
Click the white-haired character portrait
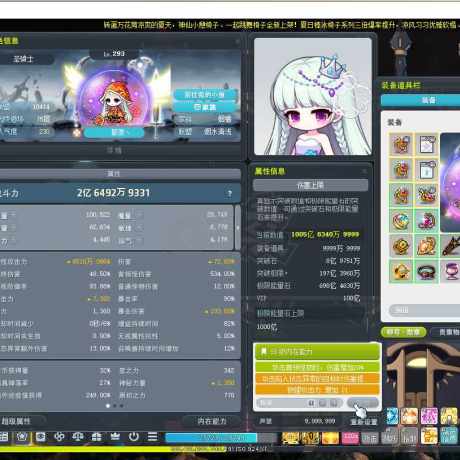[x=313, y=96]
